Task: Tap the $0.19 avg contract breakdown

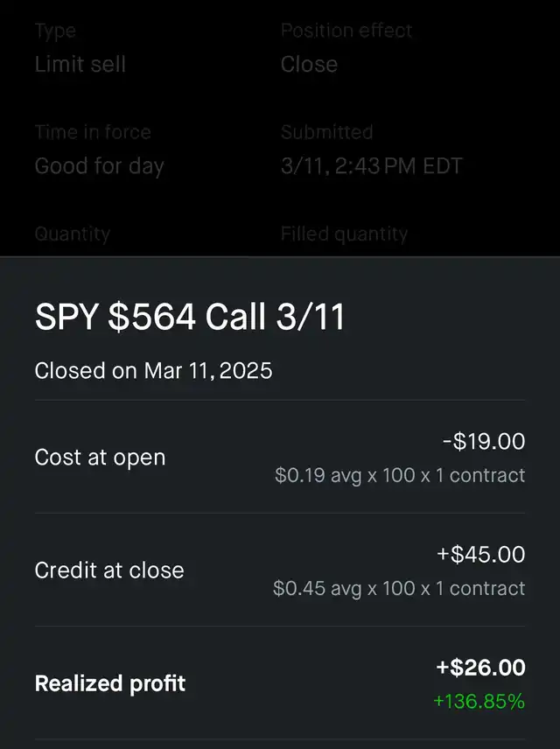Action: (400, 476)
